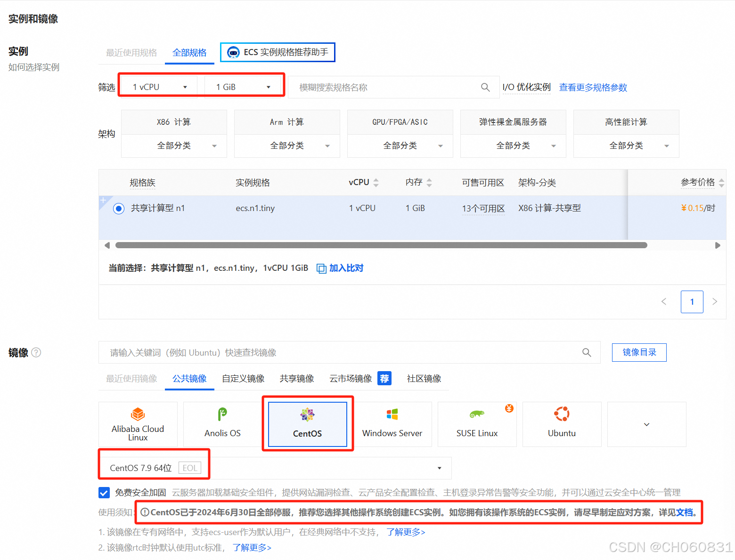Open ECS 实例规格推荐助手 button
The width and height of the screenshot is (735, 560).
(278, 52)
